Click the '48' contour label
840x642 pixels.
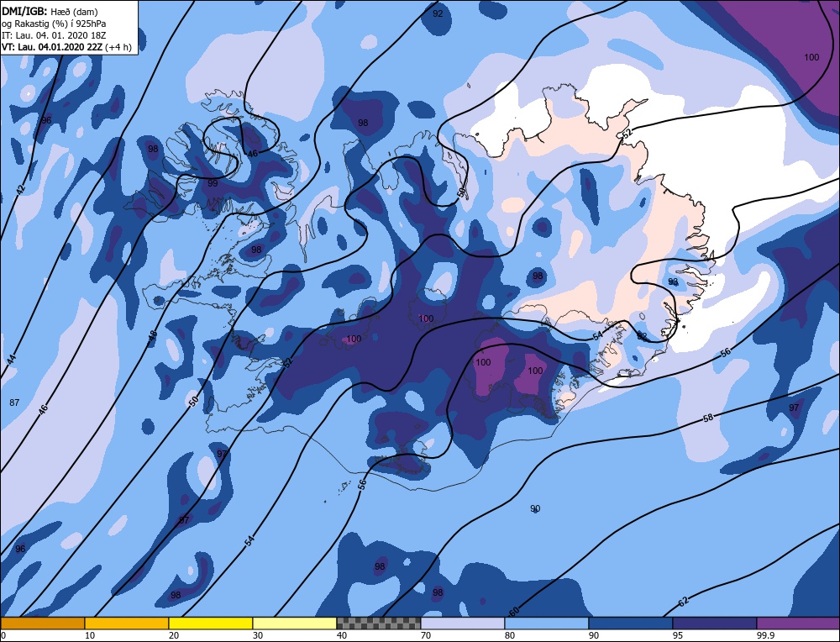(x=153, y=337)
